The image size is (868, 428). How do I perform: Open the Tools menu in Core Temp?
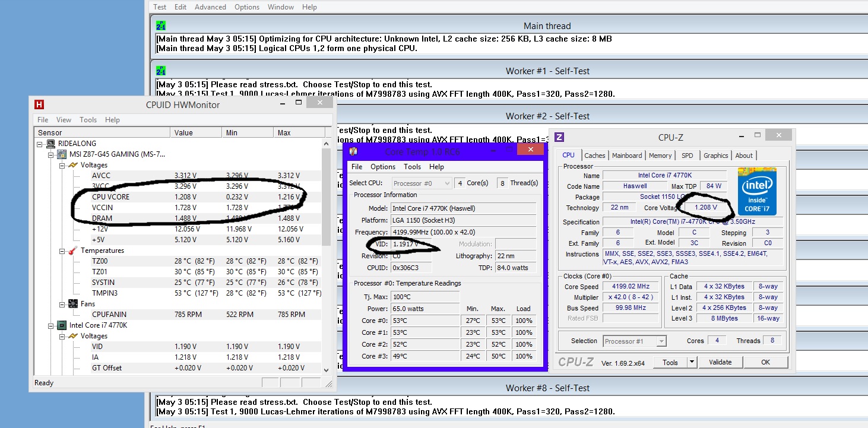click(x=412, y=167)
